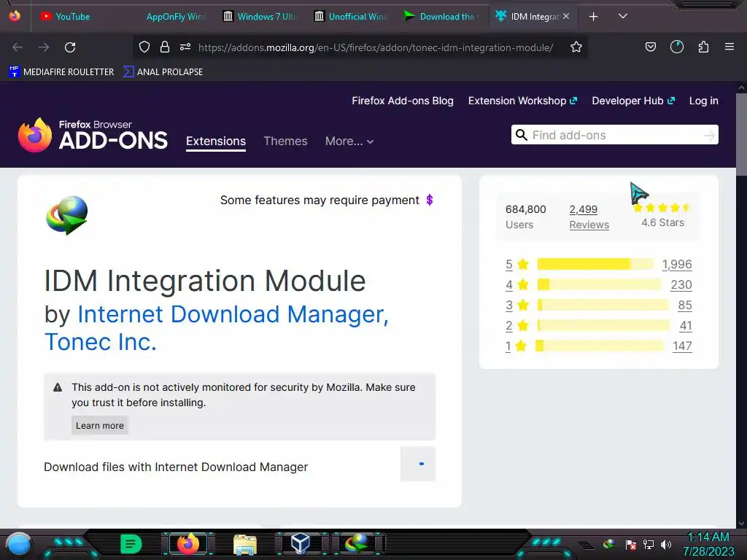Open the Firefox account circle icon
747x560 pixels.
[677, 47]
